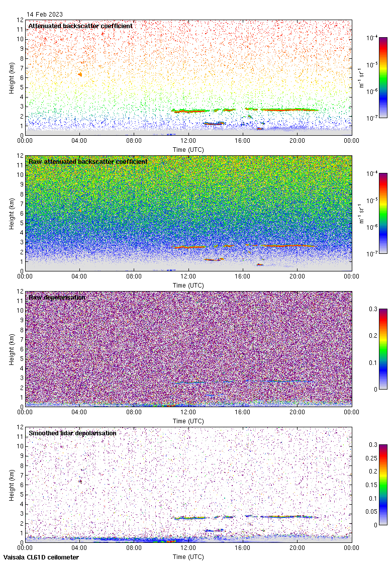Click the "08:00" tick label under the raw backscatter plot
This screenshot has width=392, height=563.
point(134,277)
